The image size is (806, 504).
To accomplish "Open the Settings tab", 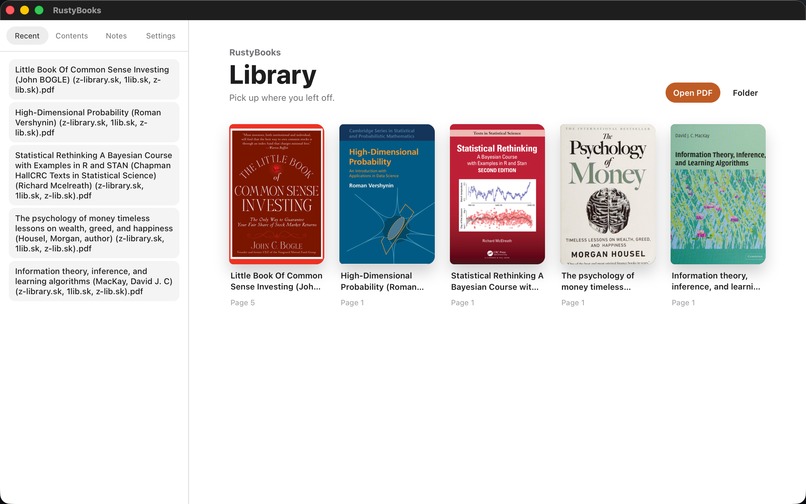I will (x=160, y=36).
